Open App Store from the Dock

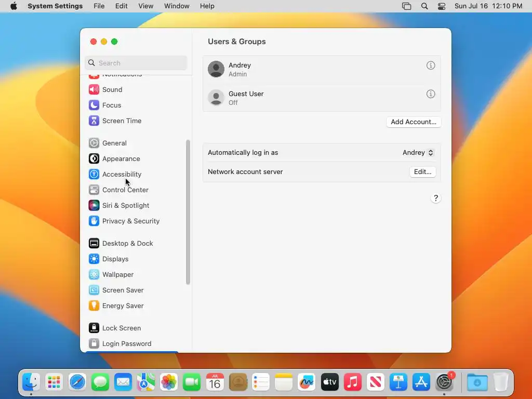tap(421, 382)
